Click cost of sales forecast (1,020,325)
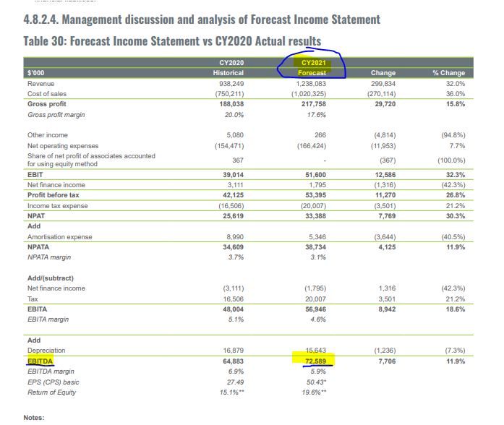Image resolution: width=504 pixels, height=425 pixels. 309,94
